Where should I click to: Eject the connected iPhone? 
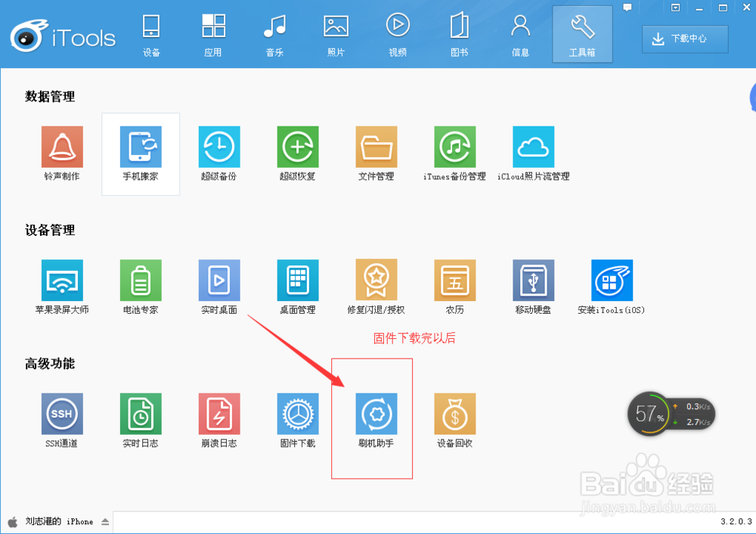tap(105, 522)
